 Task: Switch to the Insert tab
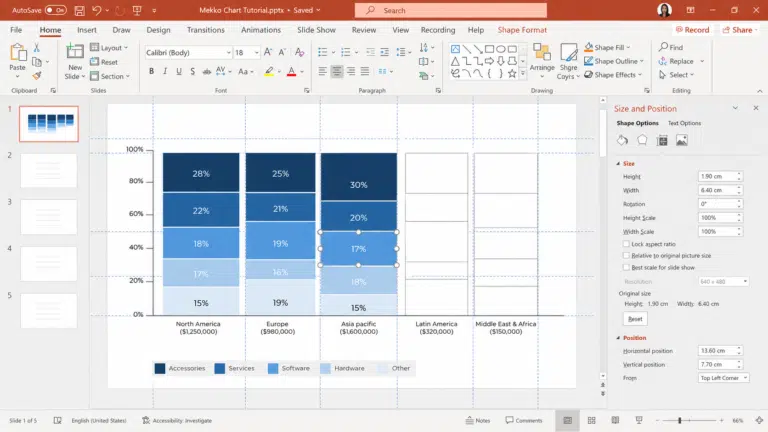[87, 30]
